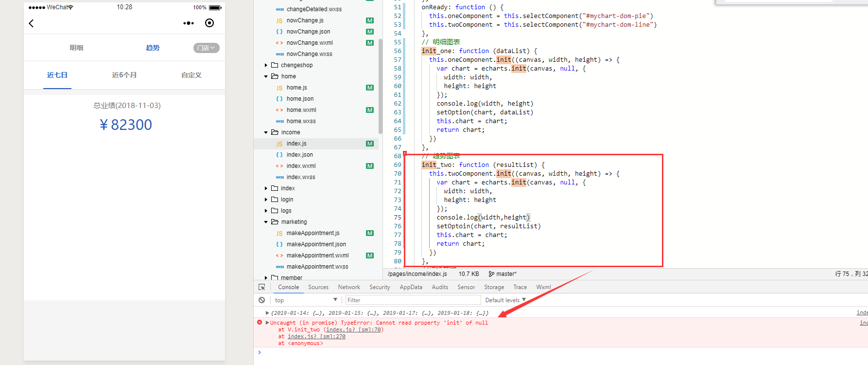The image size is (868, 365).
Task: Click the red error icon in console
Action: pyautogui.click(x=260, y=322)
